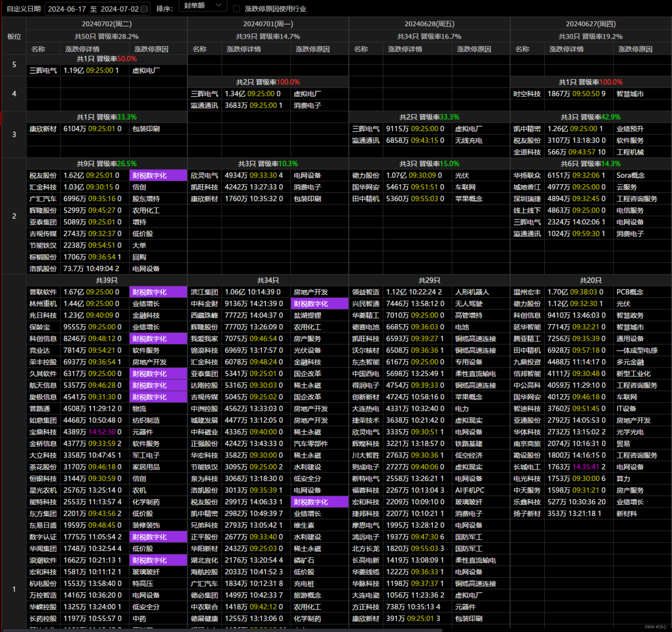The image size is (672, 632).
Task: Click the summary 共39只 晋级率14.7%
Action: click(268, 37)
